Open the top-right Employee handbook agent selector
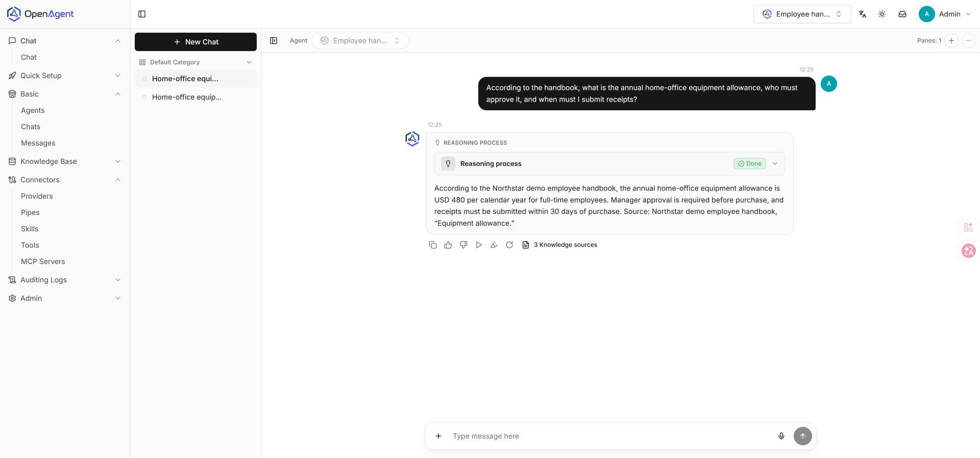 coord(802,14)
